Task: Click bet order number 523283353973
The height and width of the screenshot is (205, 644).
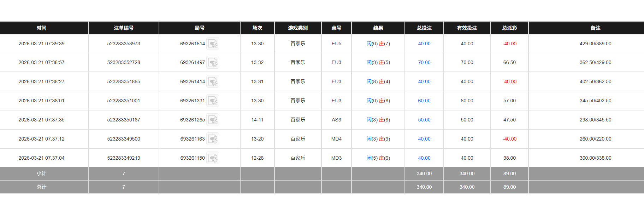Action: [123, 44]
